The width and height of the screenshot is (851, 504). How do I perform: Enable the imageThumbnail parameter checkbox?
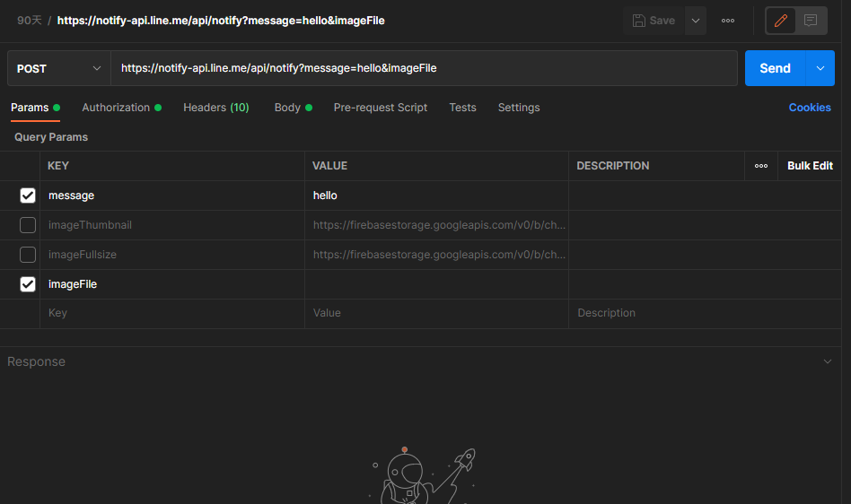tap(28, 225)
